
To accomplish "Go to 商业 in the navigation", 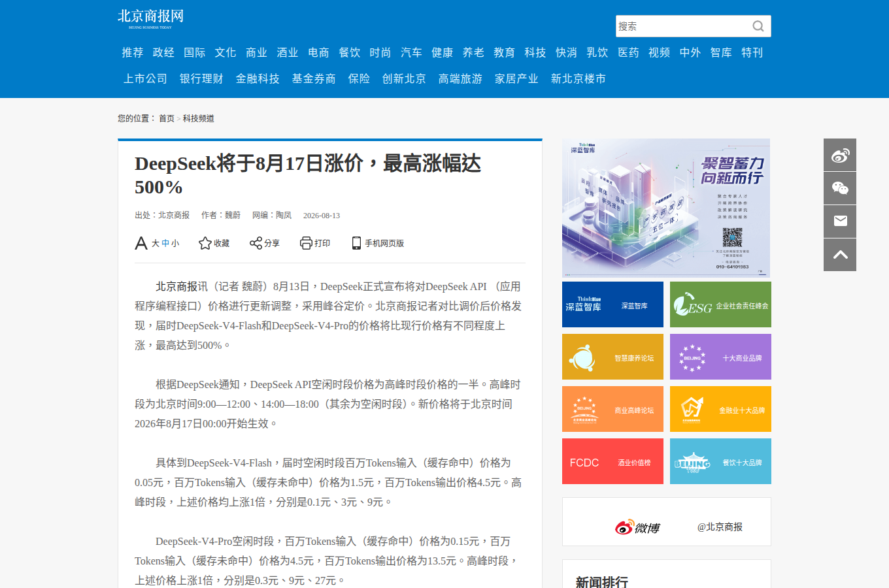I will [x=256, y=52].
